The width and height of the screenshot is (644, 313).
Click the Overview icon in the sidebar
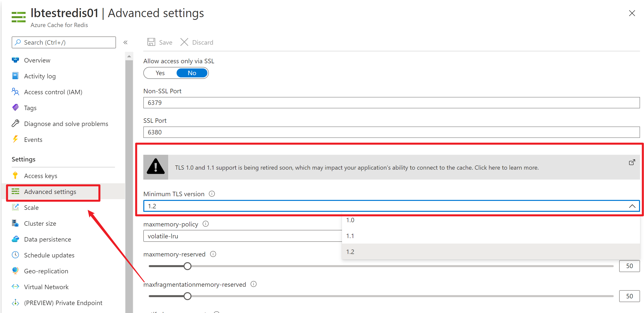pos(15,60)
